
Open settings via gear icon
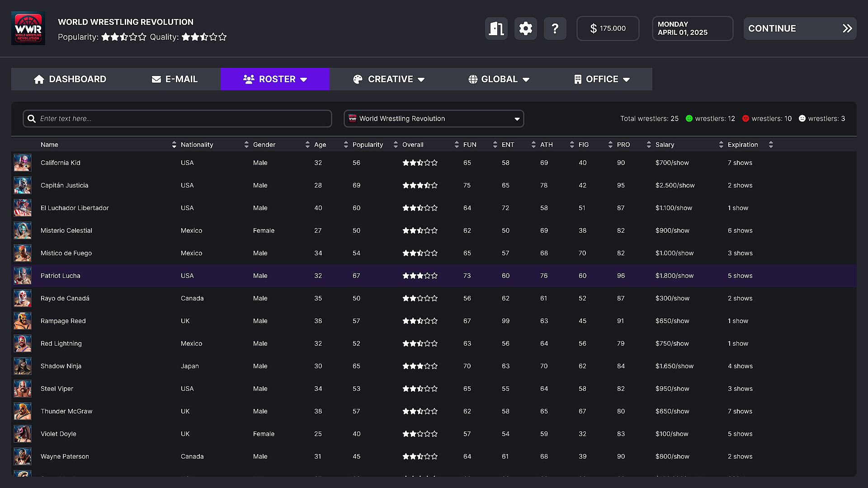click(x=525, y=28)
